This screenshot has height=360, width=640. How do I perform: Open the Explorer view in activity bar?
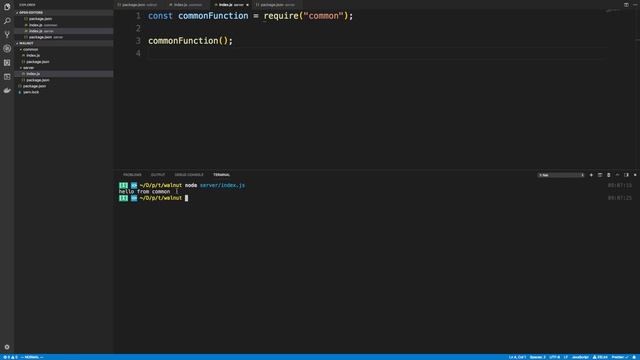(7, 7)
